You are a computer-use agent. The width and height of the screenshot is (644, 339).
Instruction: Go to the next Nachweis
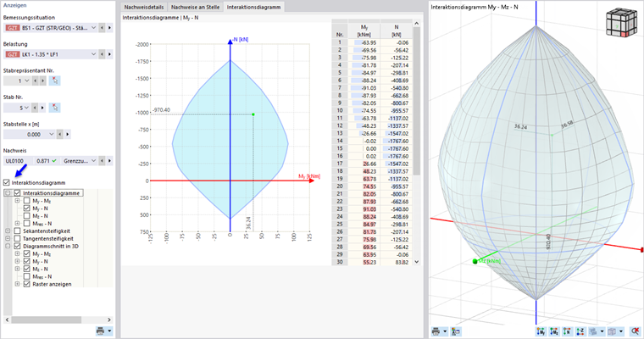[x=109, y=161]
